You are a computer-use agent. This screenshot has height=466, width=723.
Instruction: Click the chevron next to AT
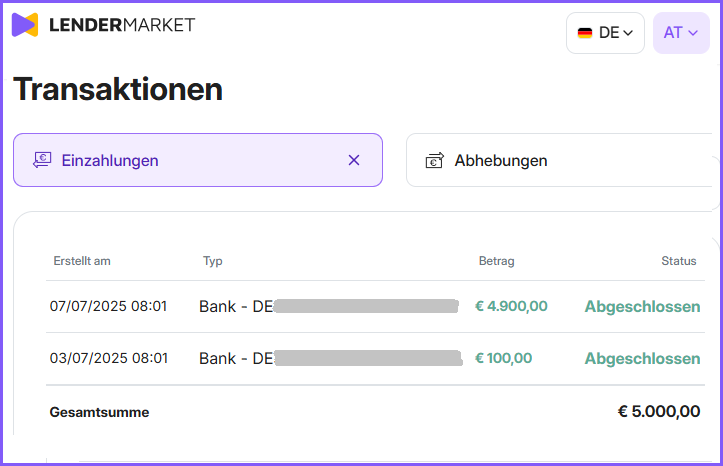coord(693,33)
